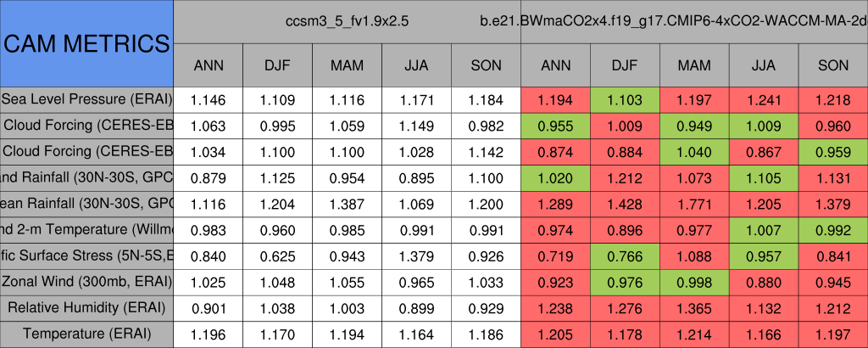The height and width of the screenshot is (348, 868).
Task: Open the Ocean Rainfall (30N-30S) row label
Action: (86, 204)
